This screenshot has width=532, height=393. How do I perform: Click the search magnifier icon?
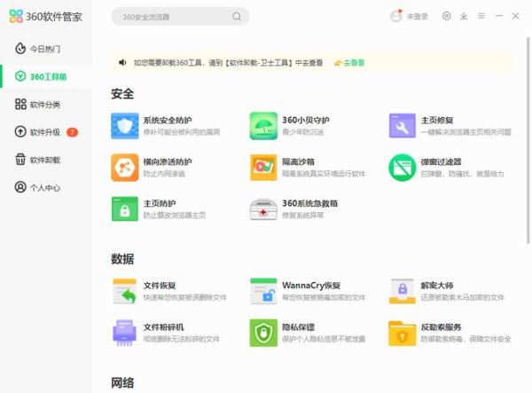(237, 16)
